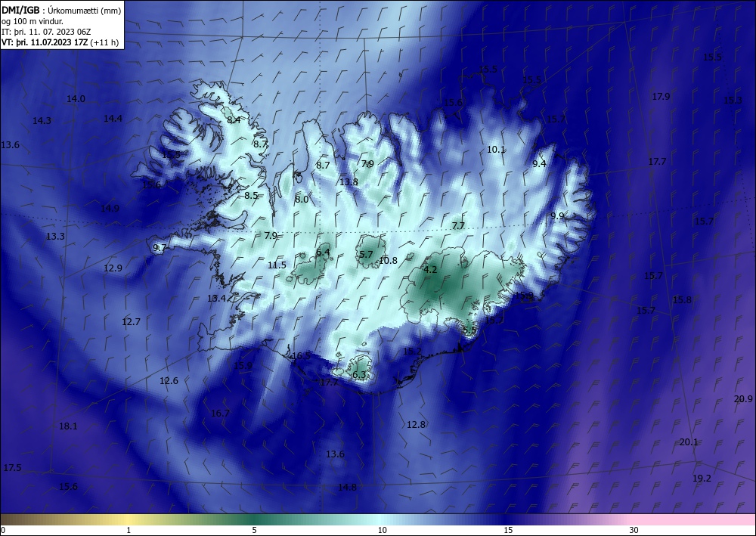Click the 17.9 value in the northeast ocean
This screenshot has height=536, width=756.
(661, 97)
